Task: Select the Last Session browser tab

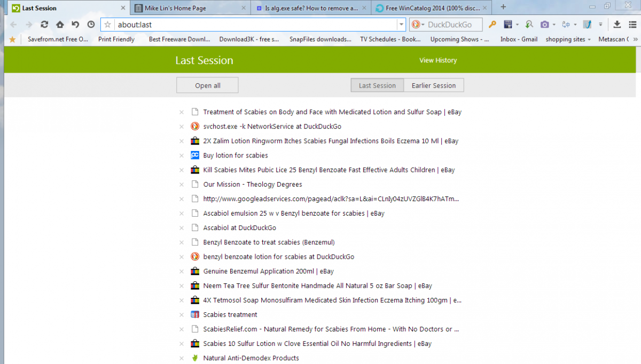Action: (x=69, y=8)
